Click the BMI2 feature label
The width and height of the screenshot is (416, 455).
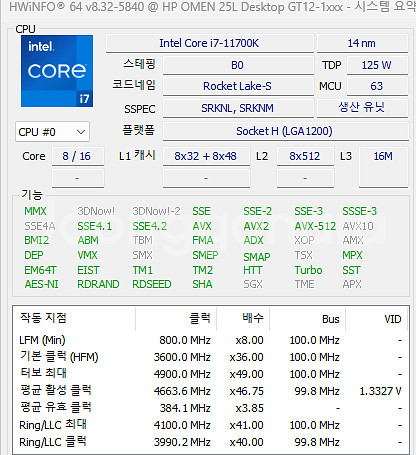(x=36, y=240)
